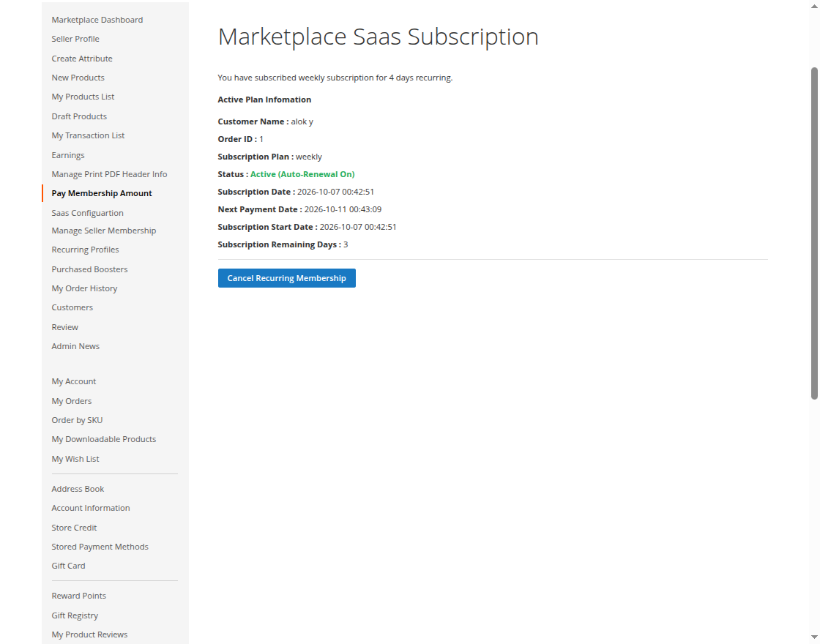This screenshot has height=644, width=820.
Task: Click status text "Active (Auto-Renewal On)"
Action: point(302,174)
